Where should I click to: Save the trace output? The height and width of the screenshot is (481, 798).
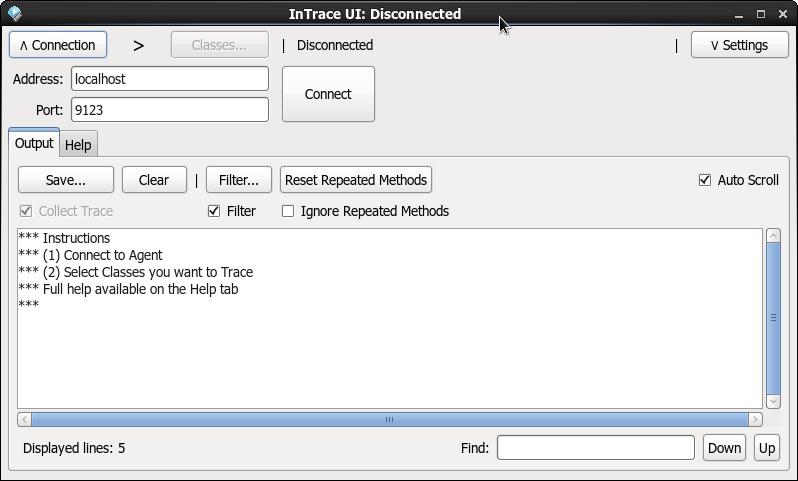(x=66, y=180)
